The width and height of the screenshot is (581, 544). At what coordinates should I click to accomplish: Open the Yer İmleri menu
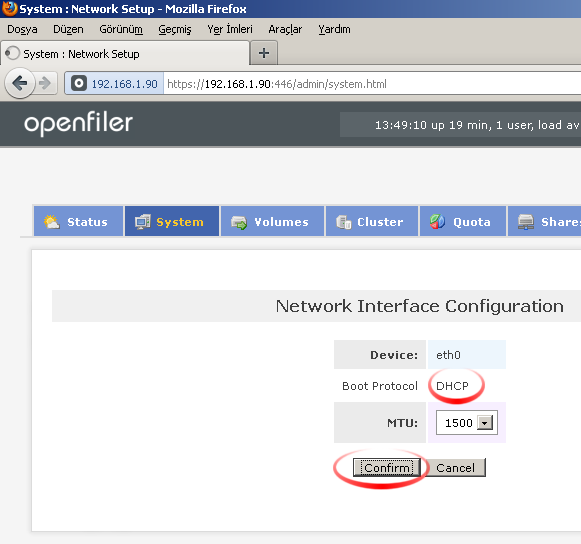(230, 29)
